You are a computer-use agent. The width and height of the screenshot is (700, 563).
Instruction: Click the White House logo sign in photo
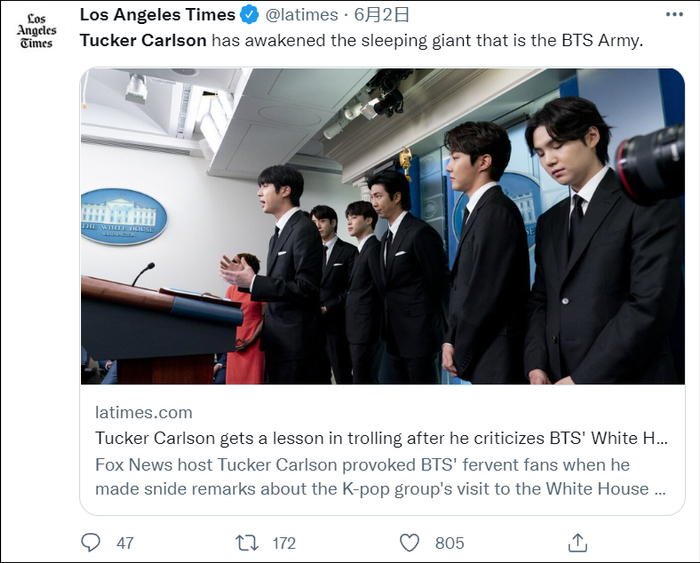(x=123, y=216)
